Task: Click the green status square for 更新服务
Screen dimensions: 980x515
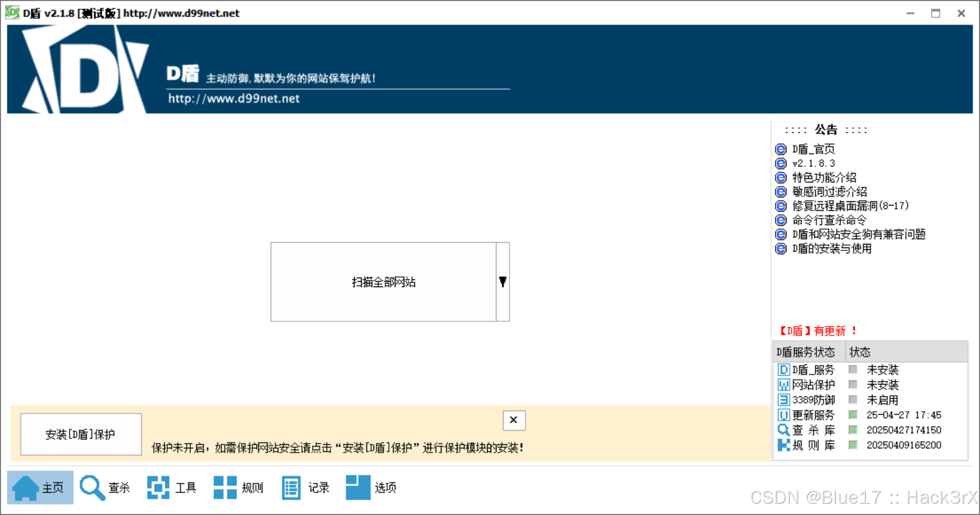Action: click(853, 415)
